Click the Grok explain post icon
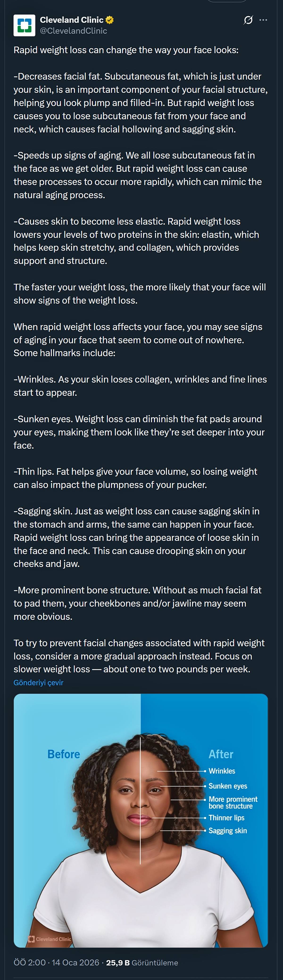This screenshot has height=980, width=283. [x=248, y=20]
